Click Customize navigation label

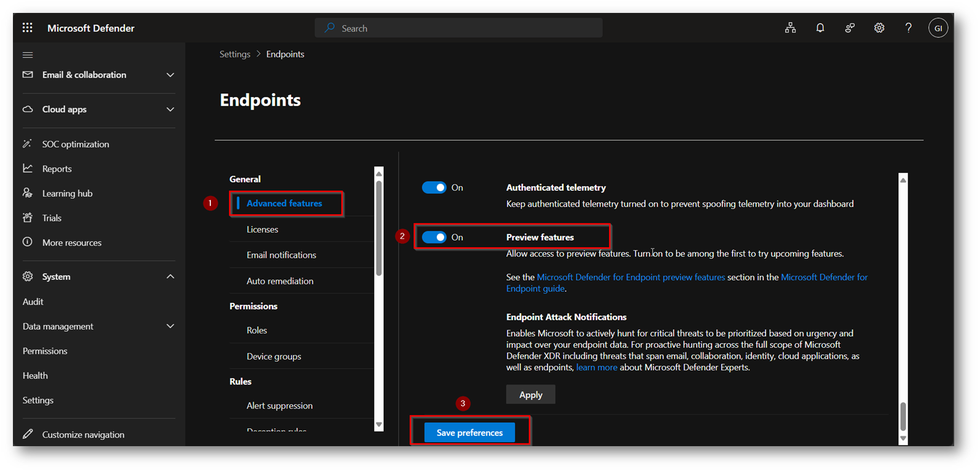click(x=83, y=434)
